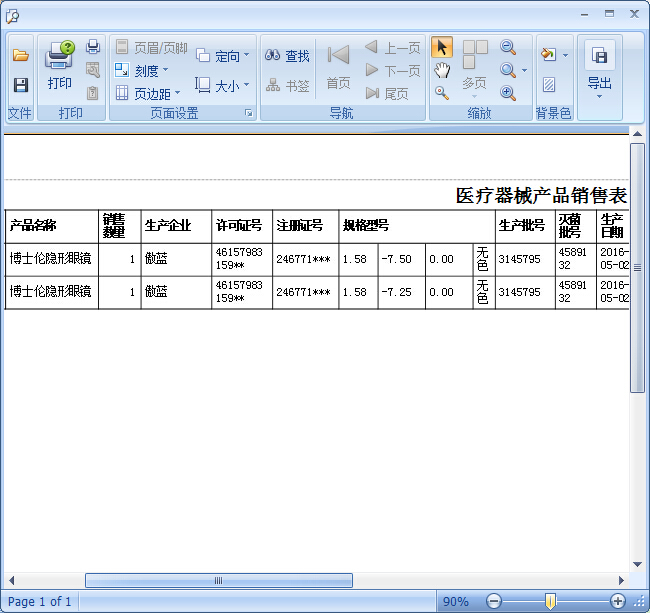Open the Paper Size (大小) dropdown

coord(218,86)
